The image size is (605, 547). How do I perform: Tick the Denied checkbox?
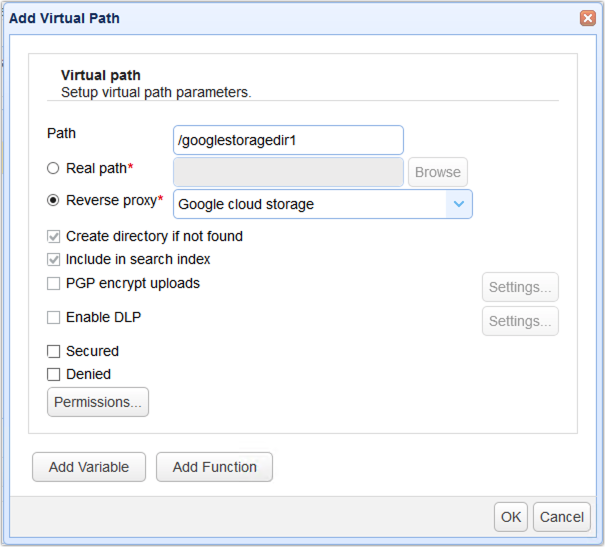pos(54,374)
